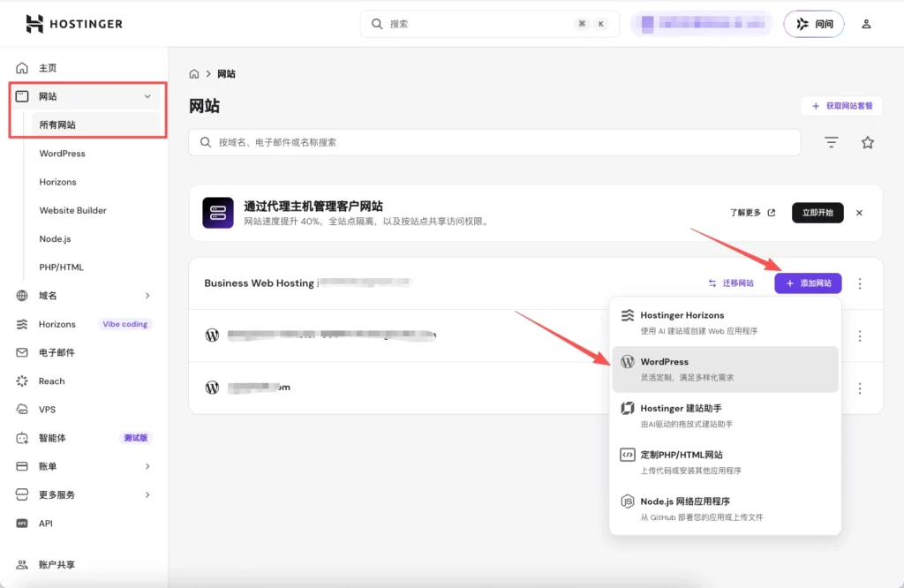Click the Vibe coding badge
The height and width of the screenshot is (588, 904).
(125, 324)
